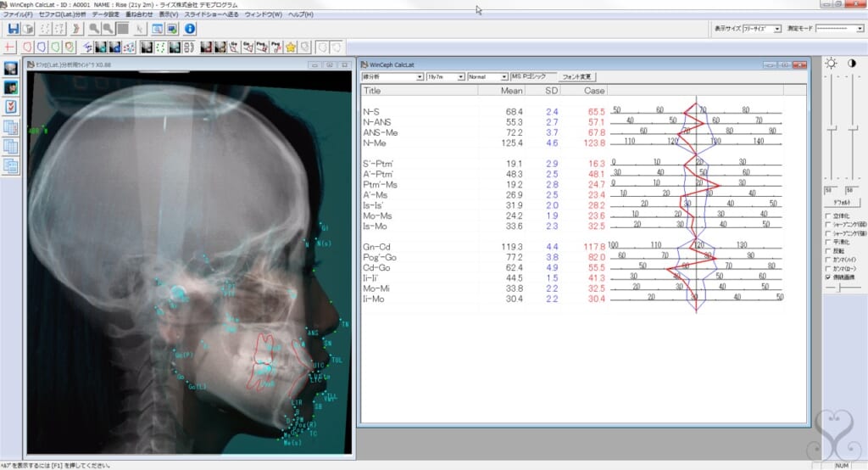Click the first magnifier zoom icon

94,29
